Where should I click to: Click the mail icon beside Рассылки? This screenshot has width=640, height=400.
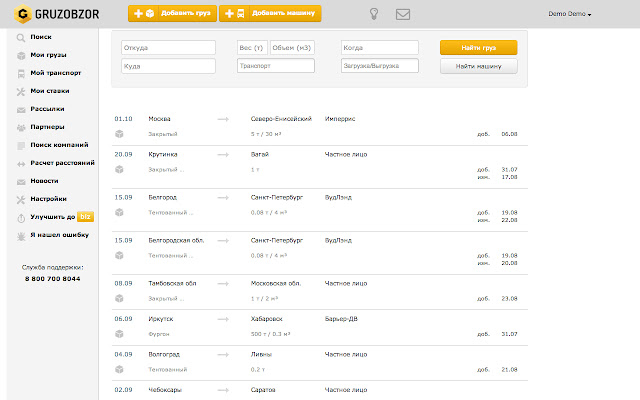(x=21, y=109)
